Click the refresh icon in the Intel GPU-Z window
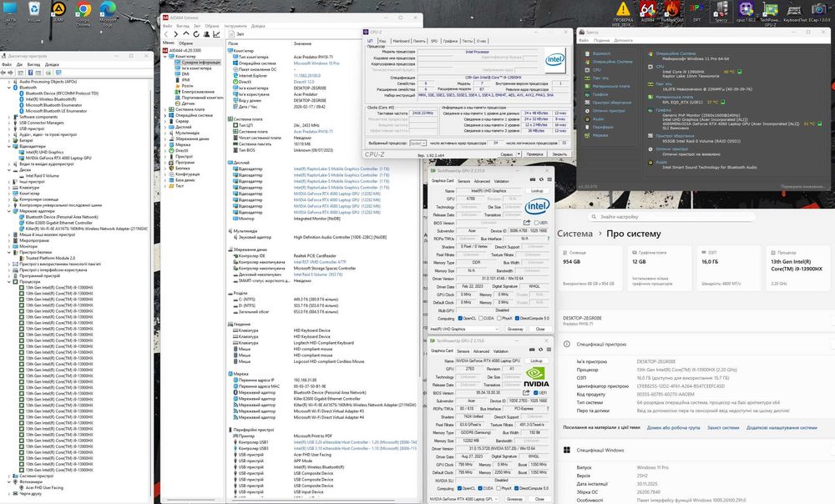Screen dimensions: 835x504 tap(540, 179)
